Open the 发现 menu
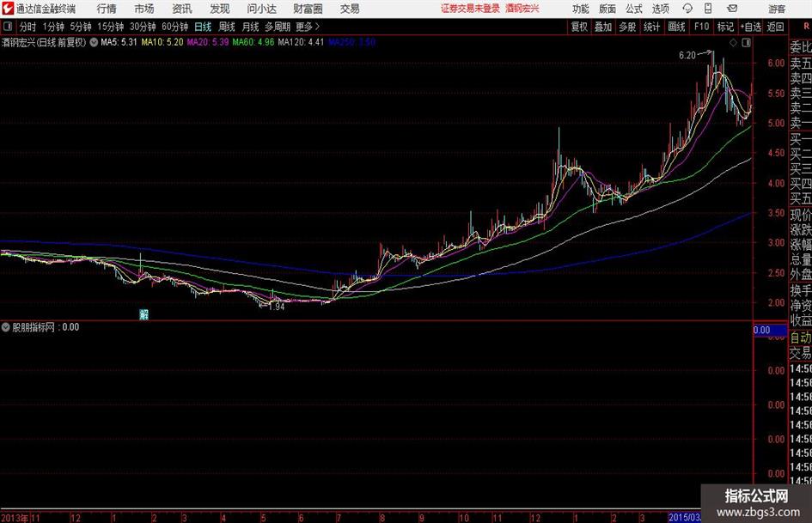Screen dimensions: 812x523 220,9
